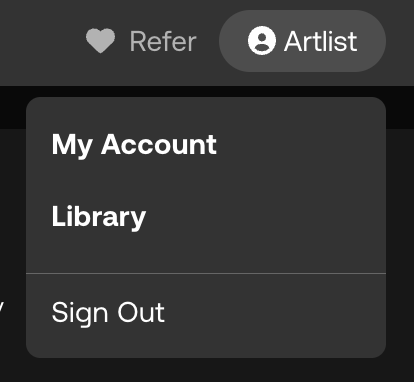Choose the bold Library entry

point(99,217)
